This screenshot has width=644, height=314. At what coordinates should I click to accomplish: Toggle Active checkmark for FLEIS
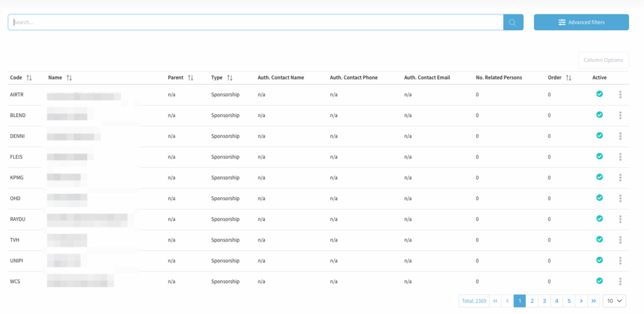tap(599, 156)
